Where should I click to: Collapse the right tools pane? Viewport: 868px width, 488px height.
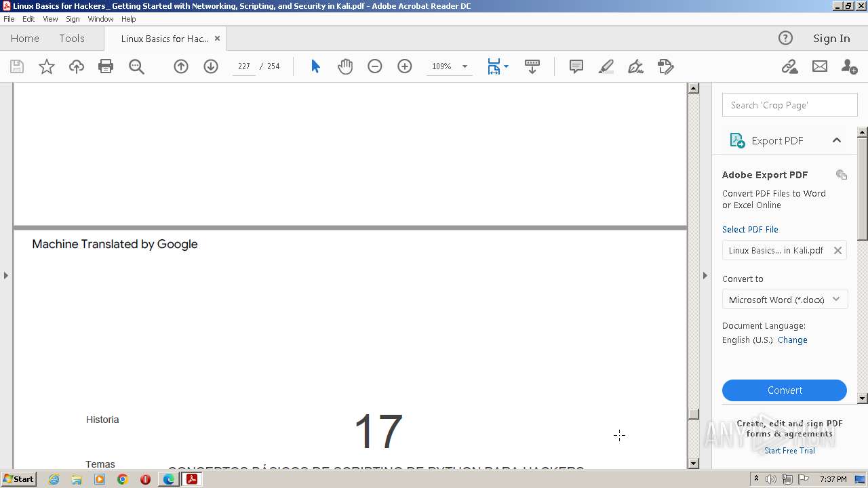coord(705,275)
